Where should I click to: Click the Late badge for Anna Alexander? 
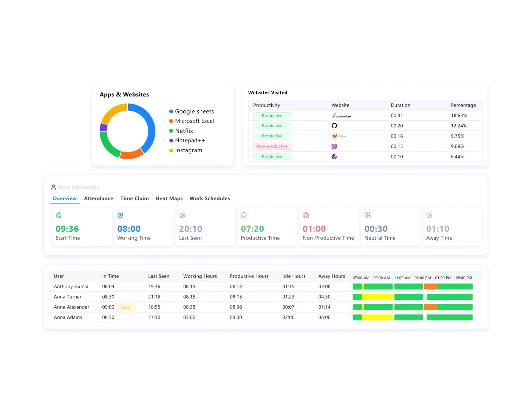click(126, 307)
